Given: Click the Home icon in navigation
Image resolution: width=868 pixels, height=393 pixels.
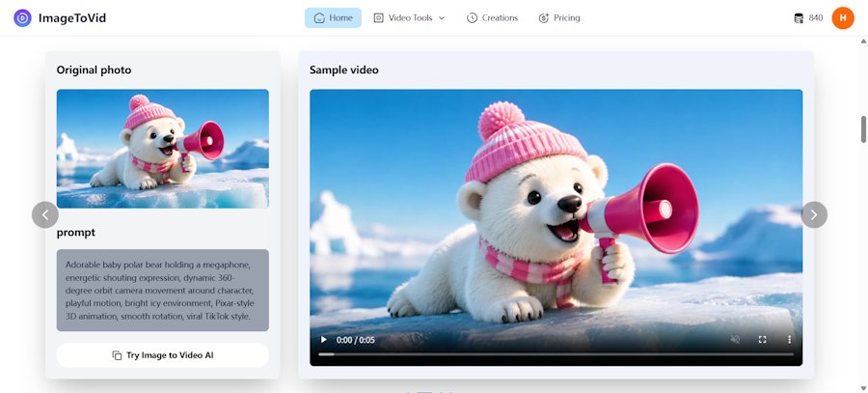Looking at the screenshot, I should tap(319, 18).
